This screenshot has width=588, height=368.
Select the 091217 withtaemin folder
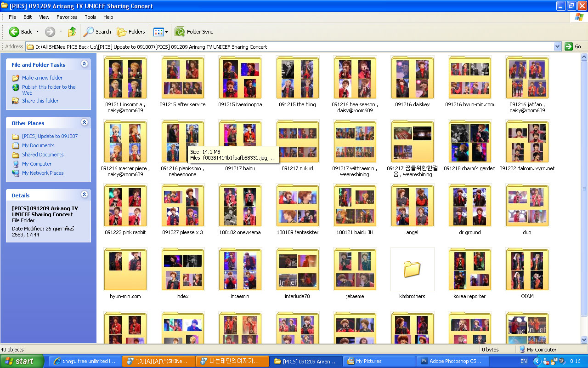[x=355, y=142]
